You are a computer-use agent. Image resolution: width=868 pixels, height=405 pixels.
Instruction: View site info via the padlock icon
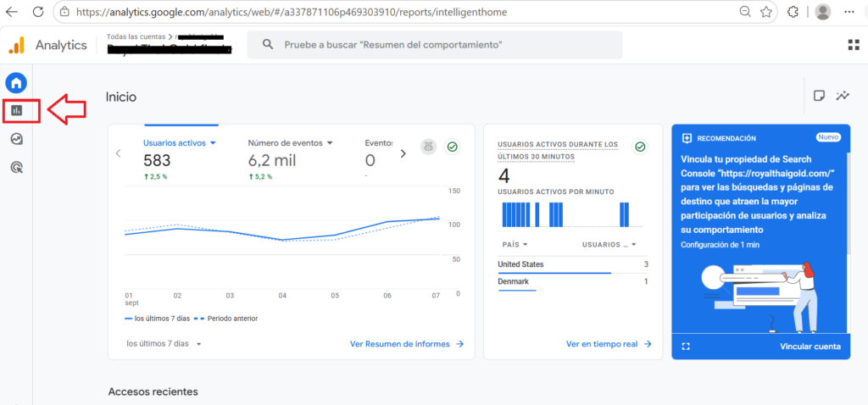tap(65, 12)
